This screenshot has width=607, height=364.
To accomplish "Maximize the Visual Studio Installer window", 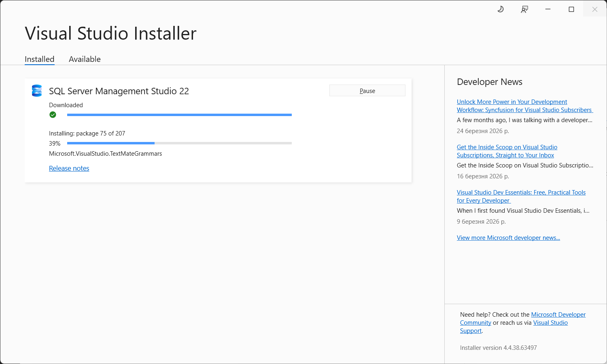I will 571,9.
